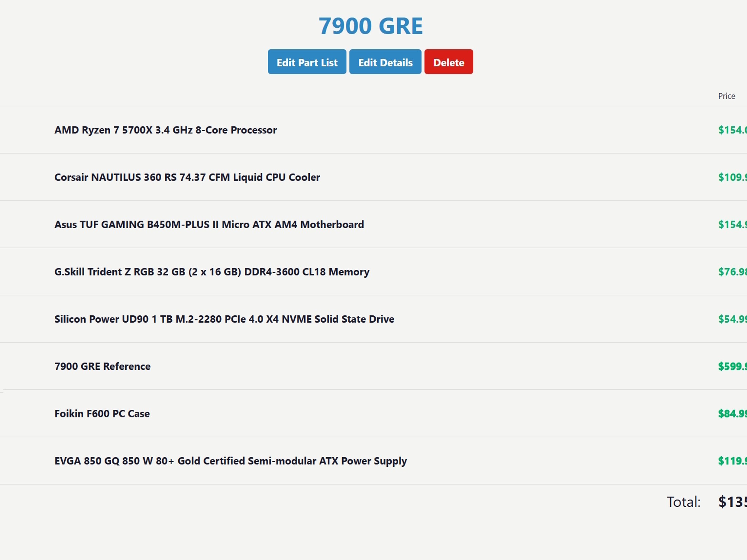Click the red Delete button
Image resolution: width=747 pixels, height=560 pixels.
449,62
